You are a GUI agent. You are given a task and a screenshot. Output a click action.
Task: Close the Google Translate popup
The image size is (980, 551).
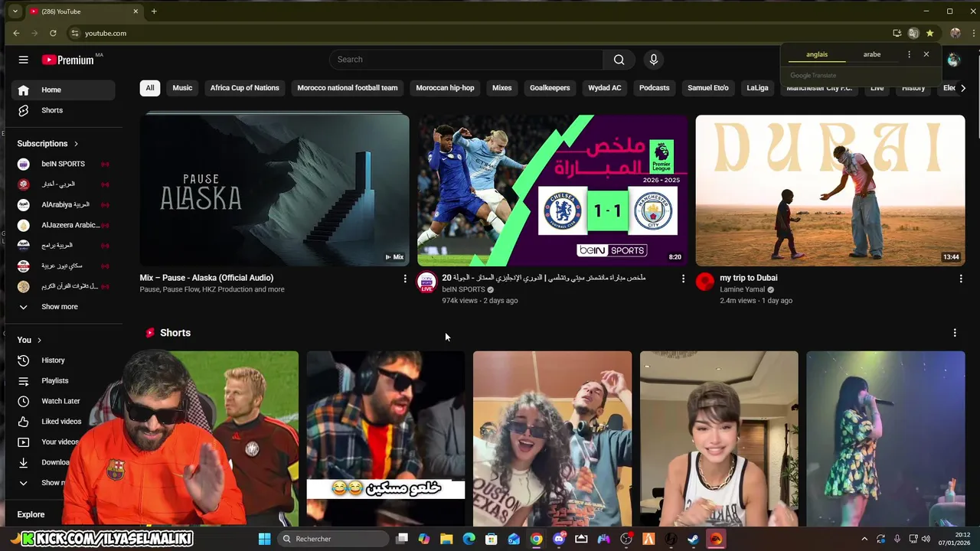point(926,54)
